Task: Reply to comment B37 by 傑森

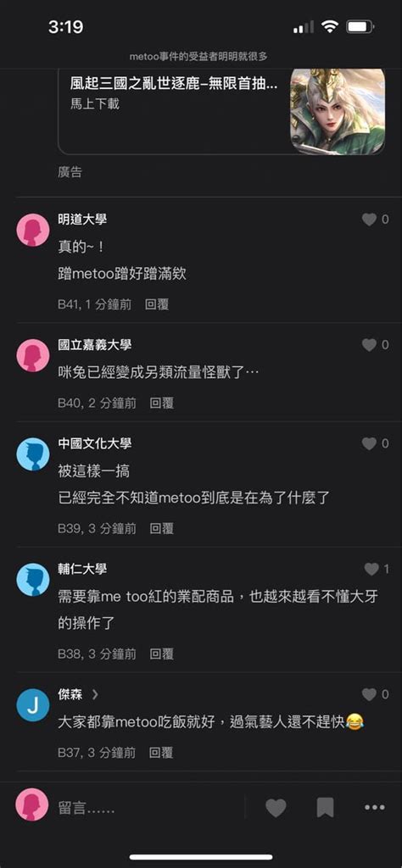Action: click(161, 753)
